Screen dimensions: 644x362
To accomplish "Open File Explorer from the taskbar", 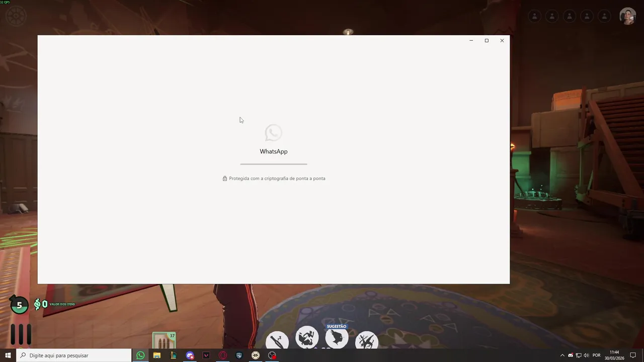I will pyautogui.click(x=157, y=355).
